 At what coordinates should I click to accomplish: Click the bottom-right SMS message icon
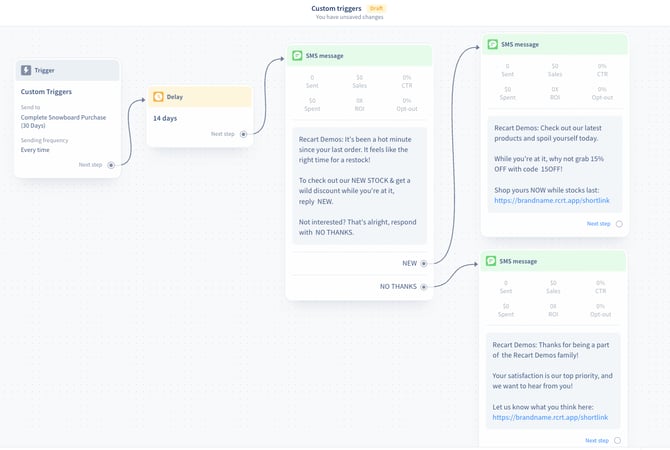[x=491, y=261]
